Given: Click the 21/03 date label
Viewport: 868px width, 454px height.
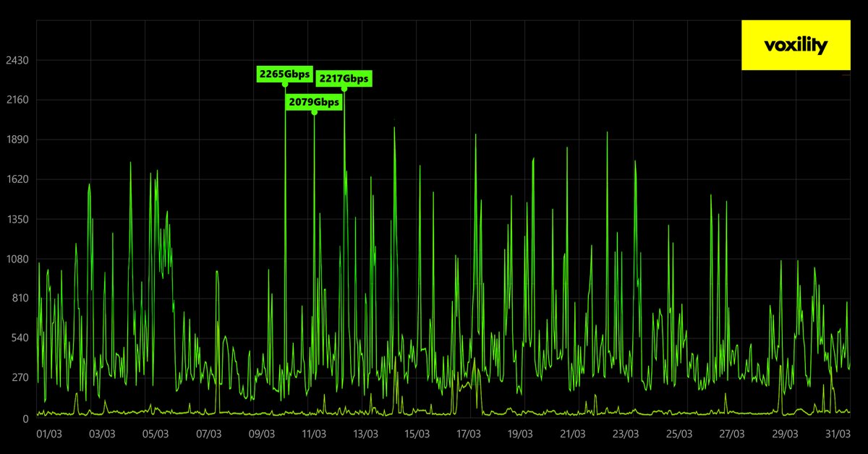Looking at the screenshot, I should click(x=572, y=434).
